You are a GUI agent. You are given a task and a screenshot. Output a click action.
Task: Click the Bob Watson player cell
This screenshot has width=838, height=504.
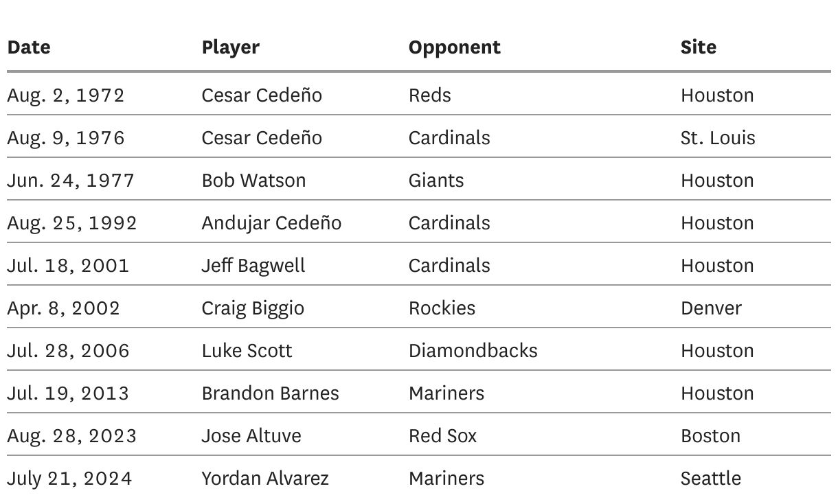coord(253,180)
